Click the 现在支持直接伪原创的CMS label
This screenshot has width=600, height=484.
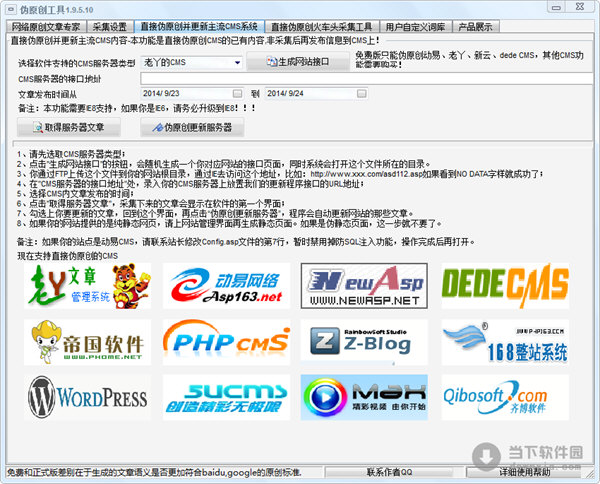[67, 256]
